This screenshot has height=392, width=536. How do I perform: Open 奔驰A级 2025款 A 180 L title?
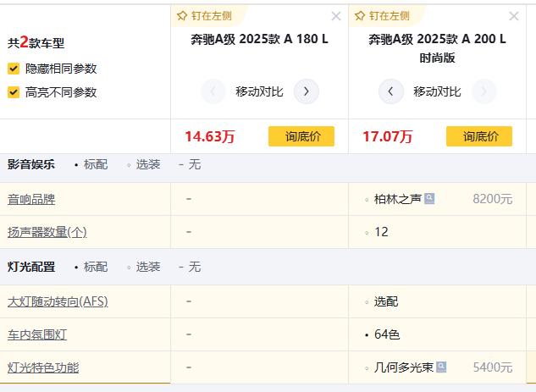pos(259,39)
